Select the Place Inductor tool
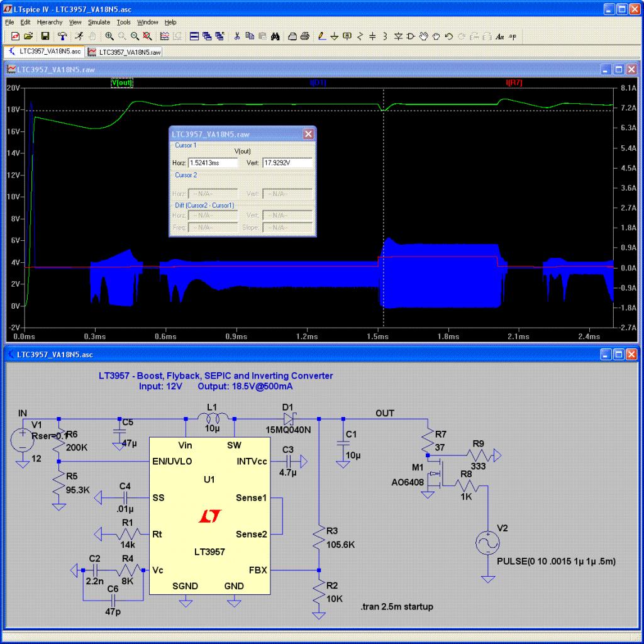Image resolution: width=644 pixels, height=644 pixels. (x=386, y=36)
